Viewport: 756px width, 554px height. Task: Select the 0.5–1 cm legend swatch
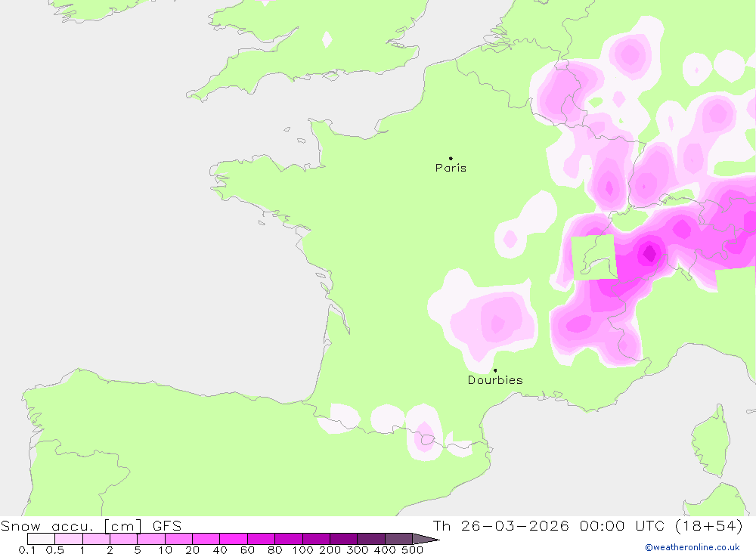(x=69, y=539)
